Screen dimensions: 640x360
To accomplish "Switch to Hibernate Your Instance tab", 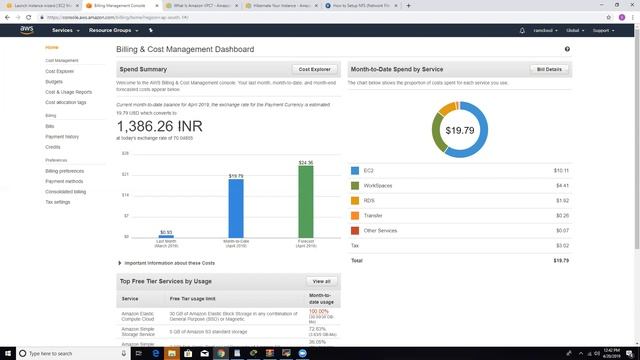I will click(280, 6).
